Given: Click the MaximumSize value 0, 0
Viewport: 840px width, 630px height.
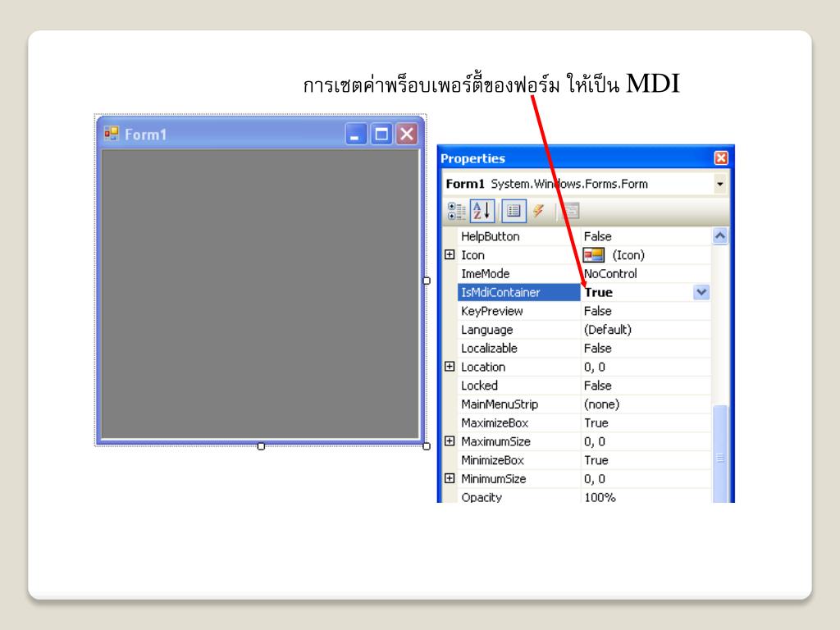Looking at the screenshot, I should click(x=594, y=441).
